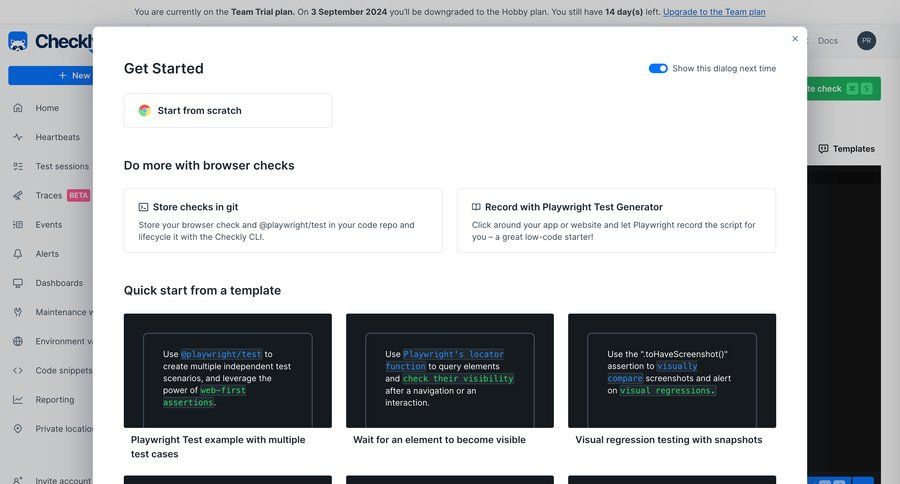Image resolution: width=900 pixels, height=484 pixels.
Task: Click Templates chat icon behind dialog
Action: 823,149
